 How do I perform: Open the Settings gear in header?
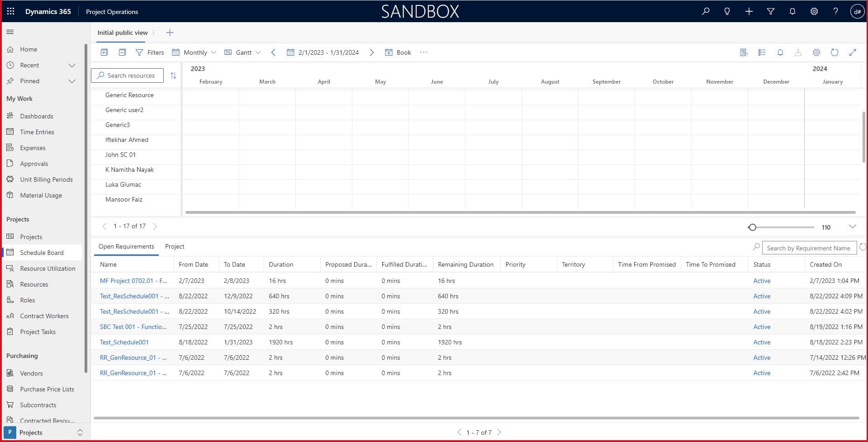pos(814,11)
